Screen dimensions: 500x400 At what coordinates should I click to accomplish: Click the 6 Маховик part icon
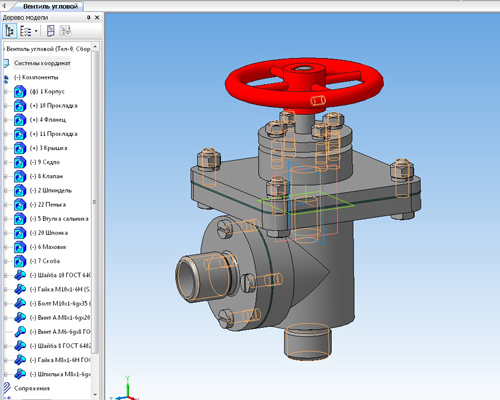(x=20, y=247)
